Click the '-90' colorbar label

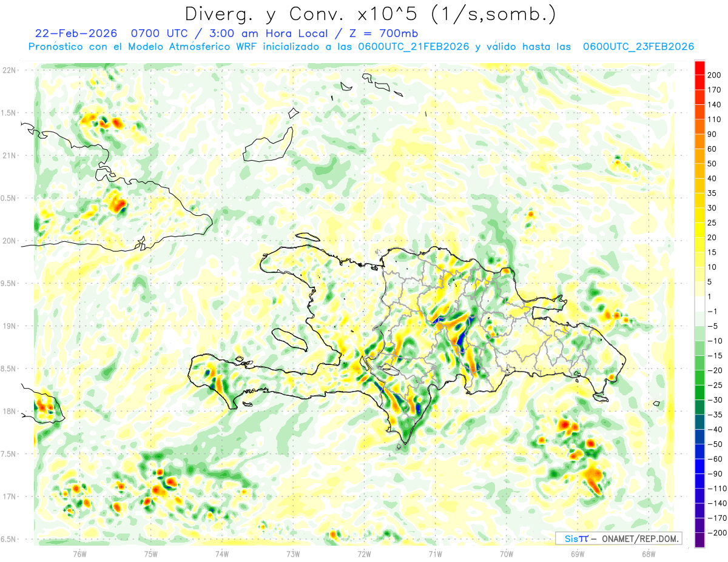pos(716,474)
